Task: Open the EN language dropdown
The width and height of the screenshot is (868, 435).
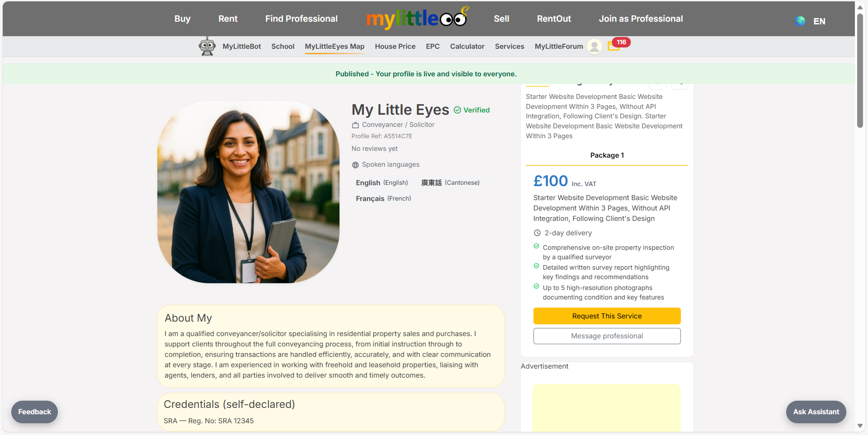Action: coord(819,21)
